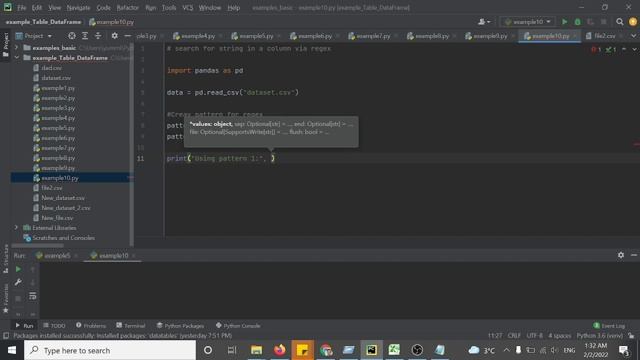Open Favorites tool window stripe

5,298
